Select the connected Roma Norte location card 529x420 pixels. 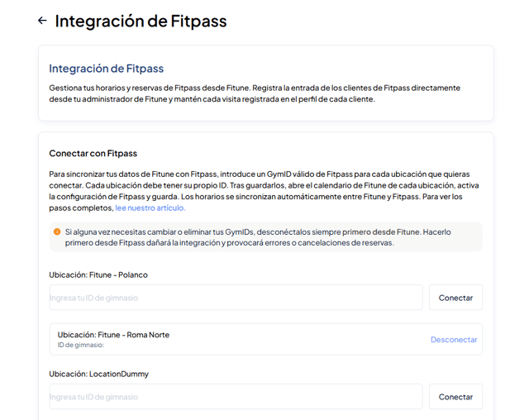point(266,339)
